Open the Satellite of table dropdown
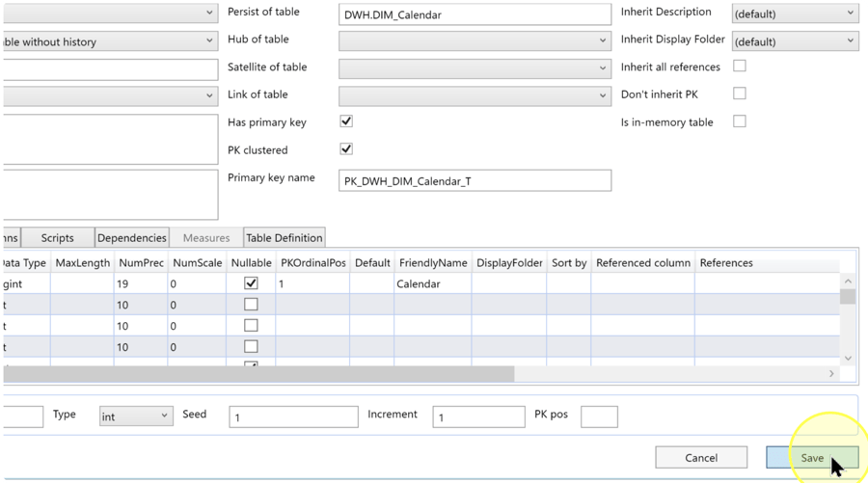The width and height of the screenshot is (868, 483). pos(475,68)
